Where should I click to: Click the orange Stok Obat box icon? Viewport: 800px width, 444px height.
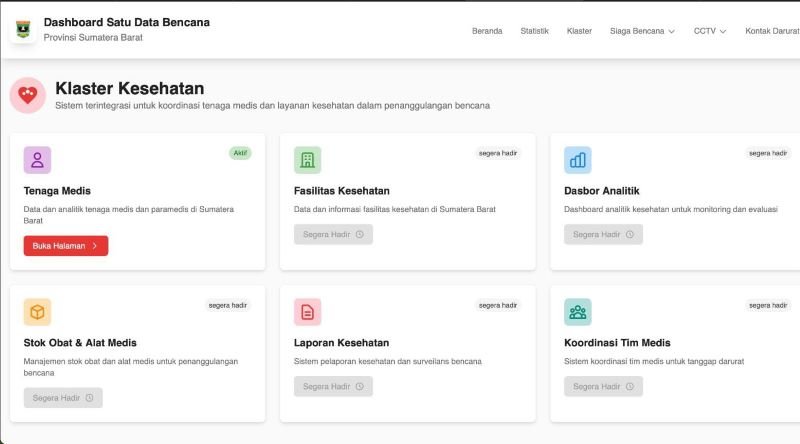point(37,312)
